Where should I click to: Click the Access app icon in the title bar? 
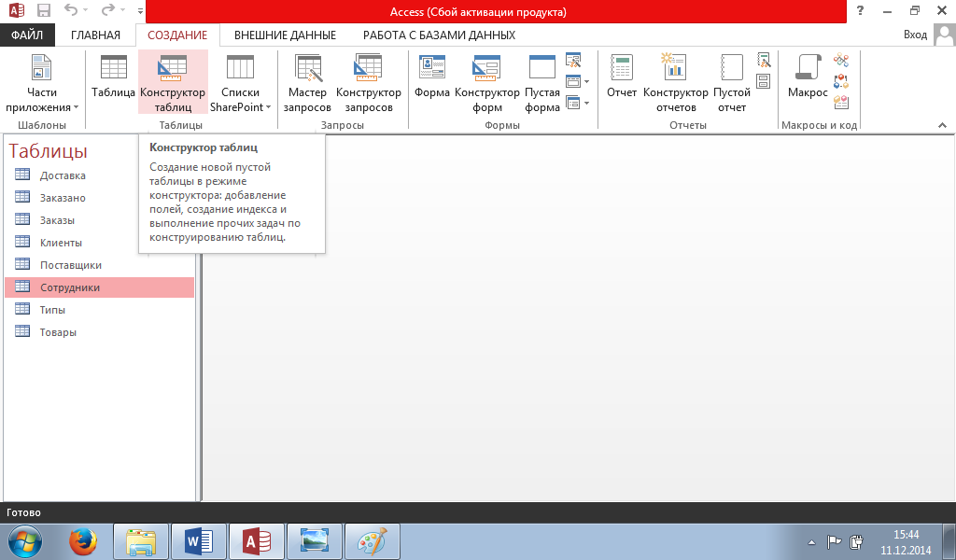[17, 10]
